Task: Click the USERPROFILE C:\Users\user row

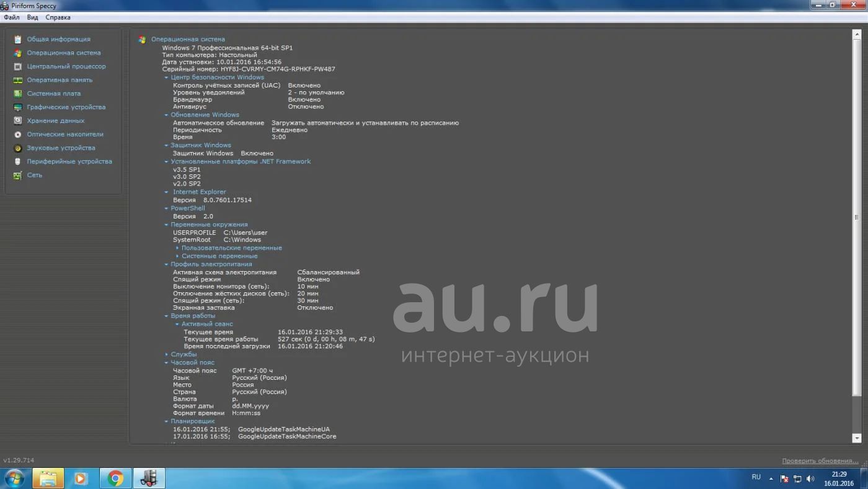Action: point(220,233)
